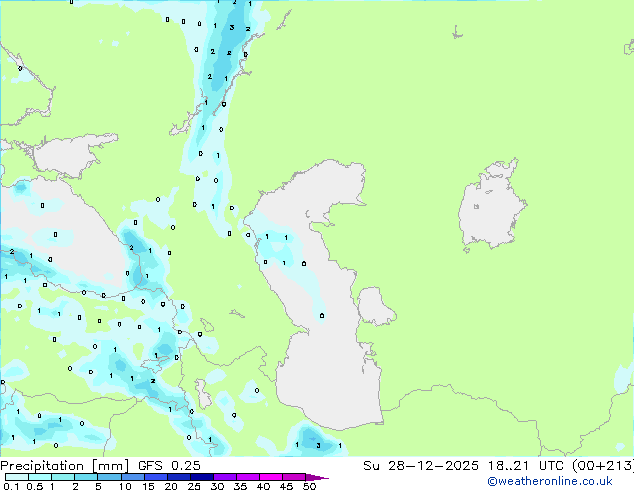Image resolution: width=634 pixels, height=490 pixels.
Task: Click the 'Precipitation [mm]' title text
Action: coord(65,466)
